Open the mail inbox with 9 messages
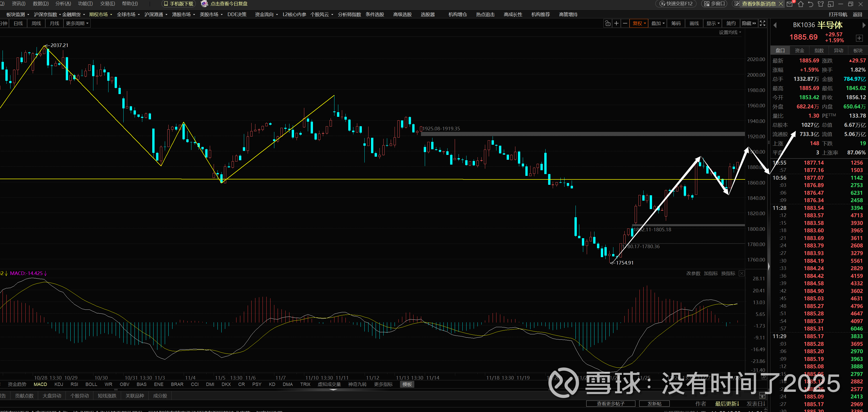Screen dimensions: 868x412 click(x=790, y=4)
